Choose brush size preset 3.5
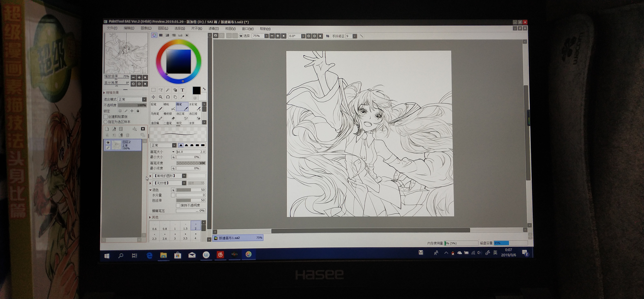This screenshot has height=299, width=644. pyautogui.click(x=185, y=236)
